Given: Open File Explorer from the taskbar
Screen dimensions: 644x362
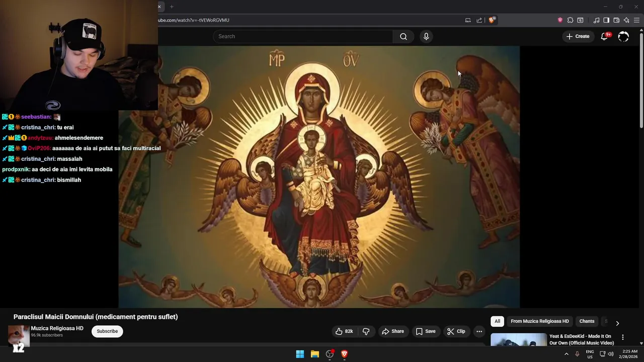Looking at the screenshot, I should click(315, 354).
